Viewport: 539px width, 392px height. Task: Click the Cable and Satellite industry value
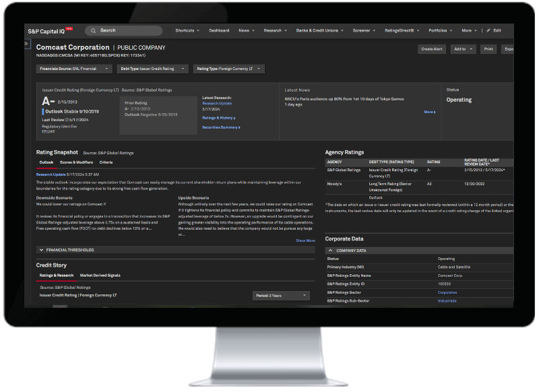pos(454,267)
